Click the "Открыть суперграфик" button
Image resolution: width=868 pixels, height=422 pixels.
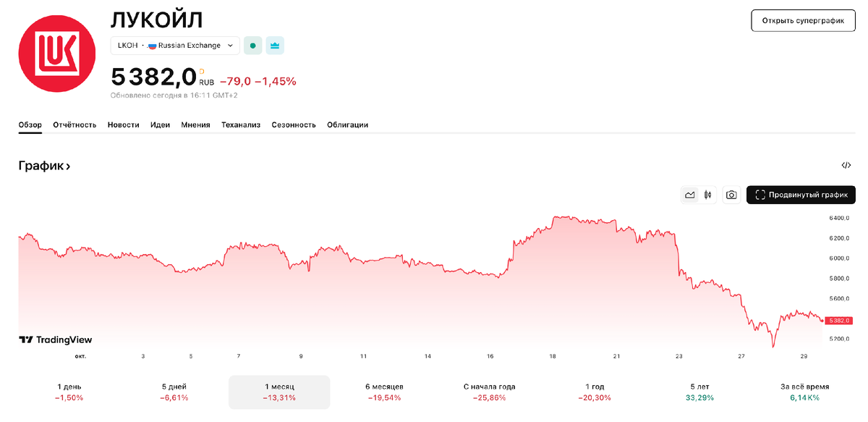pos(802,20)
